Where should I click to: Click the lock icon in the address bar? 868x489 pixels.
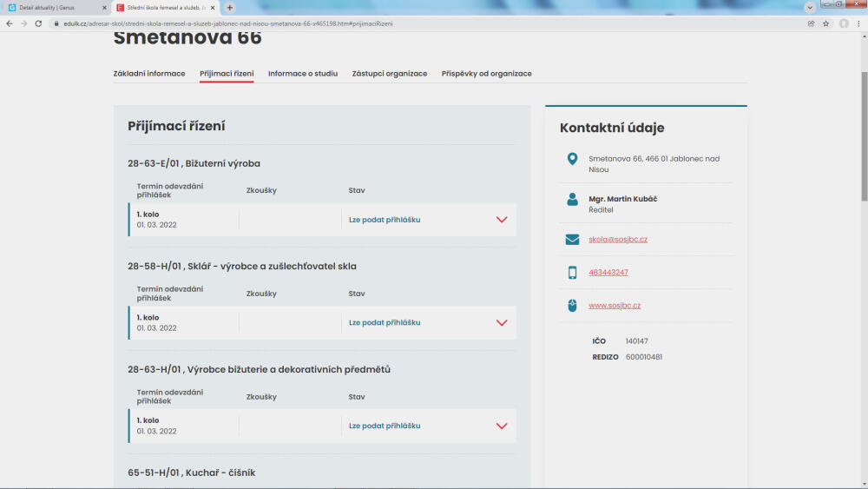click(56, 23)
